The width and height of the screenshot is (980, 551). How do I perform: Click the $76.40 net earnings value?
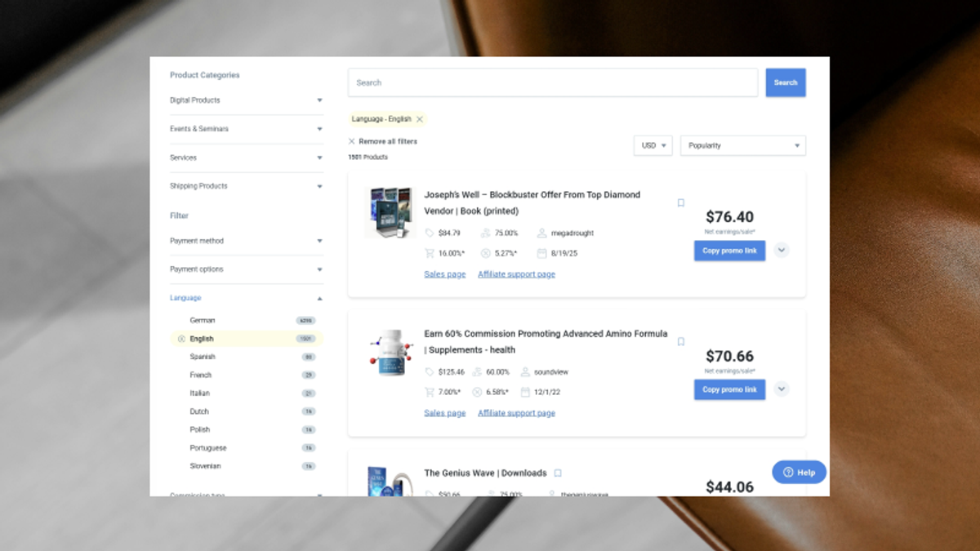point(729,217)
